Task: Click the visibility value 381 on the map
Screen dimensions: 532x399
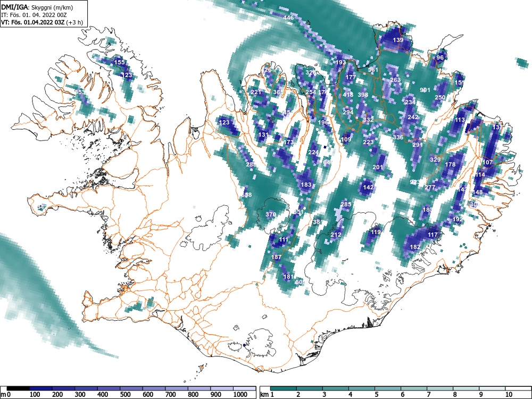Action: [x=318, y=222]
